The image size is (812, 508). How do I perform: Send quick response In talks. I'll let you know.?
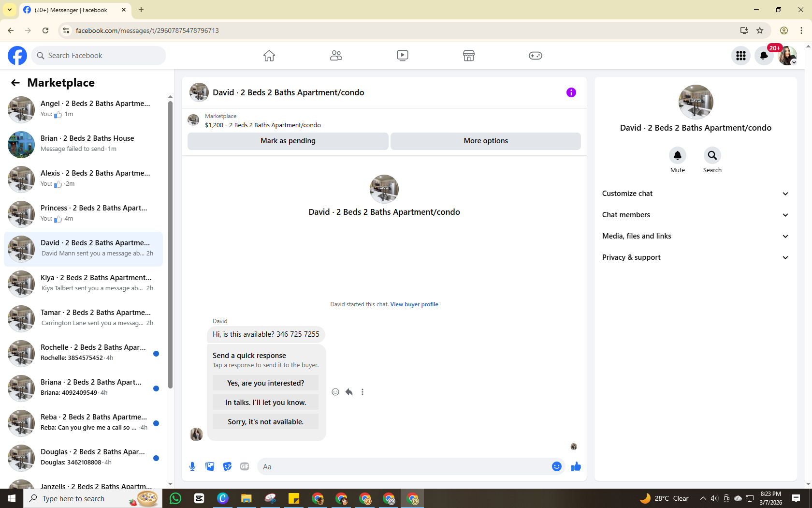pyautogui.click(x=265, y=402)
